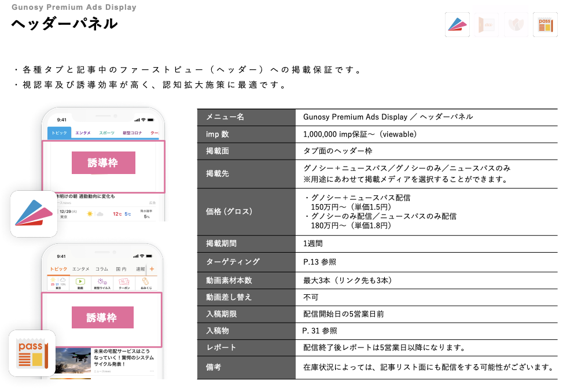Tap the クーポン coupon shortcut icon
This screenshot has height=392, width=585.
124,283
